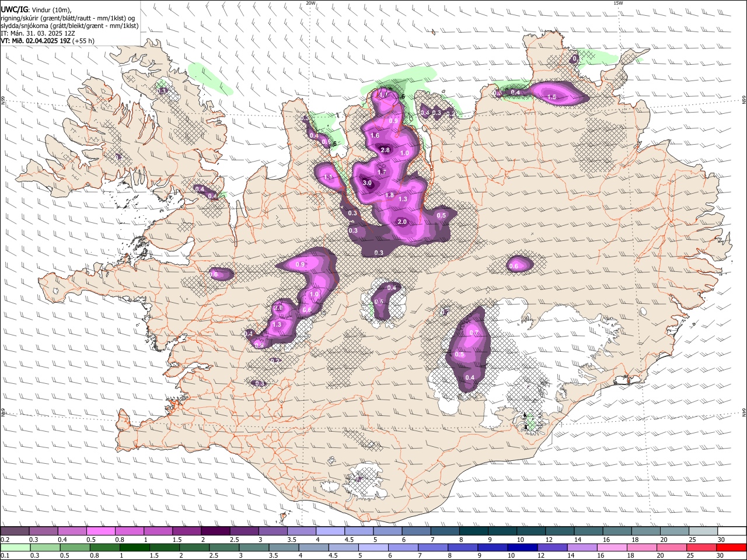The image size is (747, 560).
Task: Select the light grey 25 swatch in upper scale
Action: (x=703, y=531)
